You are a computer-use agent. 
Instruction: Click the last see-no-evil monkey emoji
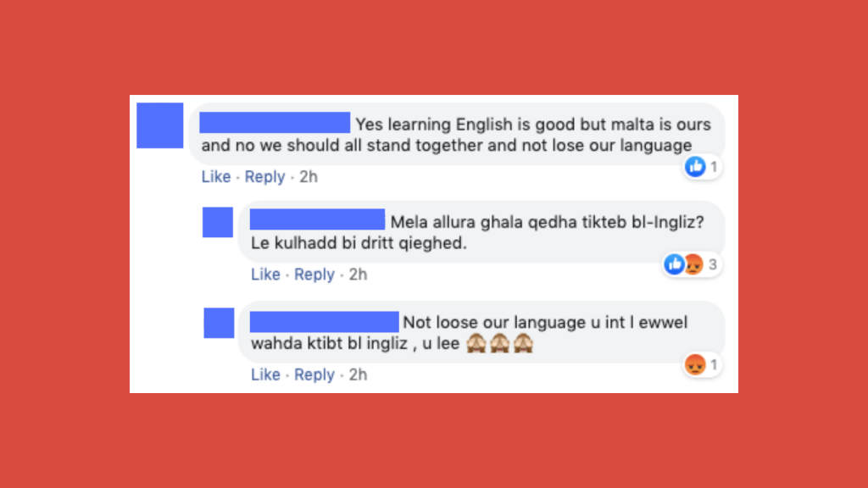pos(523,343)
